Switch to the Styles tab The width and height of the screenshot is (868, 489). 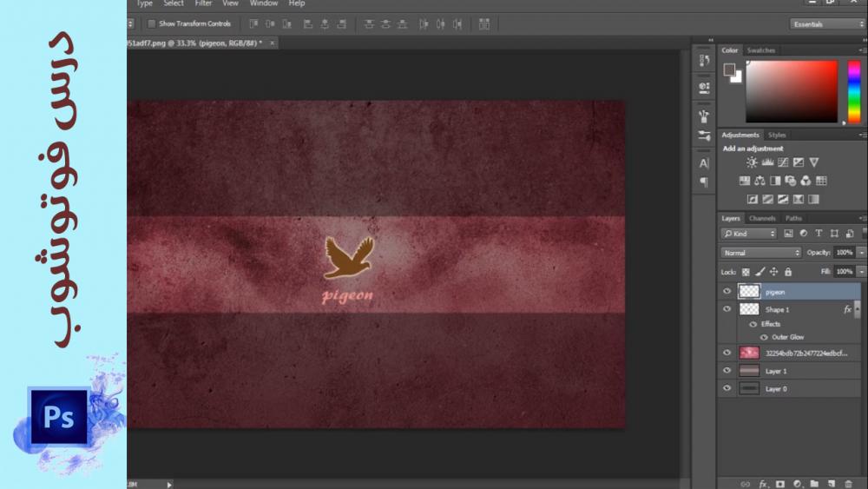click(x=777, y=135)
